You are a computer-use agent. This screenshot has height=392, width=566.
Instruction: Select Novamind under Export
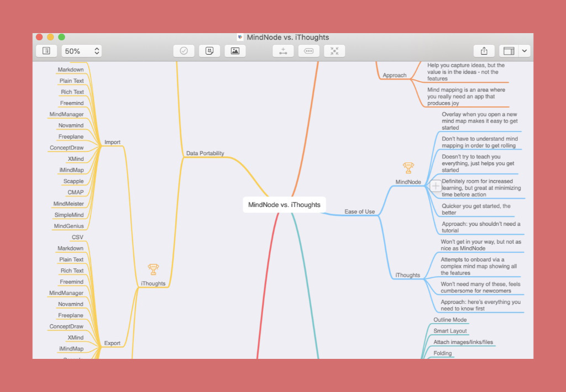[x=71, y=304]
